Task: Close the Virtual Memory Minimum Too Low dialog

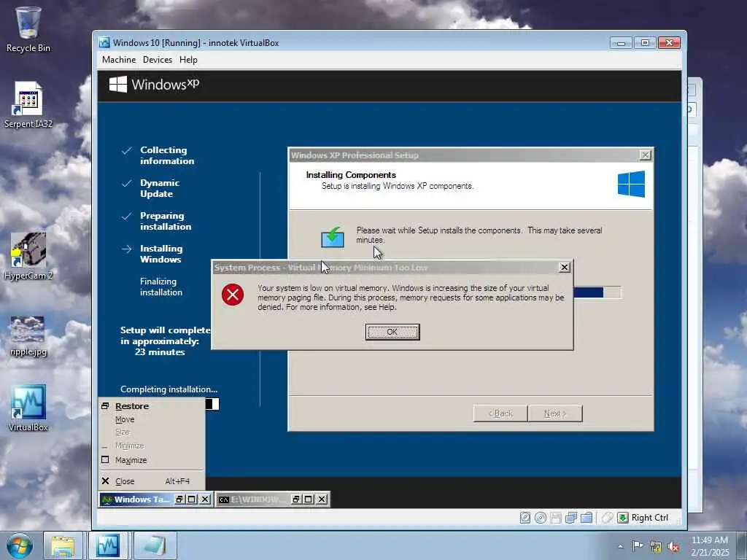Action: 564,267
